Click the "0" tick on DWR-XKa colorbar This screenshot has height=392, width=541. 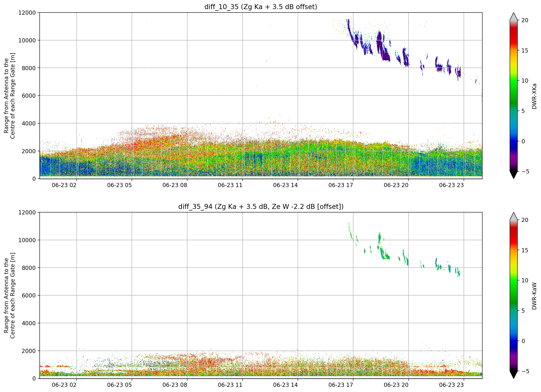[x=523, y=141]
